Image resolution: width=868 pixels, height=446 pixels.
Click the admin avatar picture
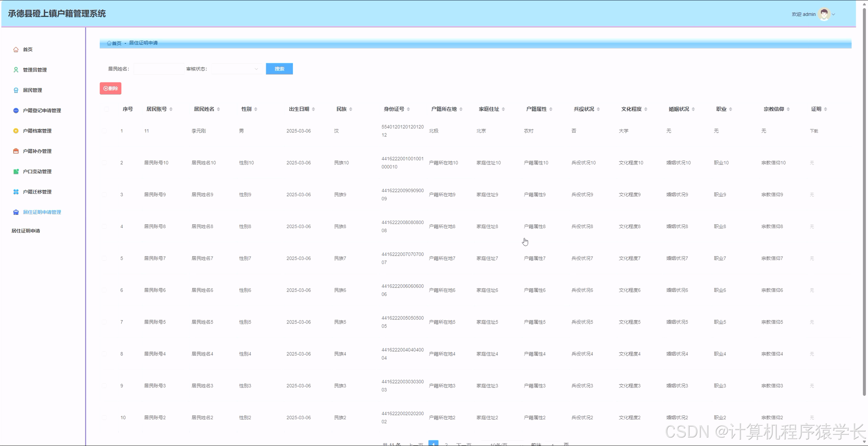pyautogui.click(x=824, y=14)
